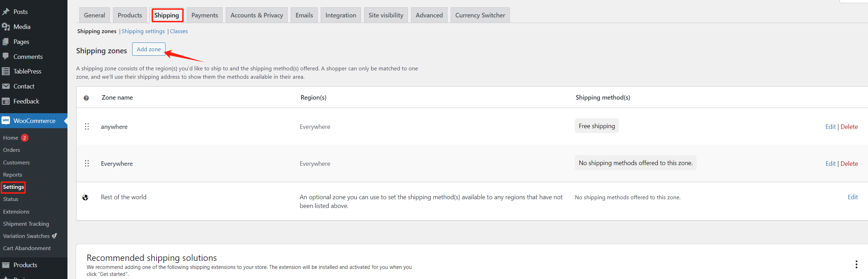
Task: Click the WooCommerce logo icon
Action: 6,121
